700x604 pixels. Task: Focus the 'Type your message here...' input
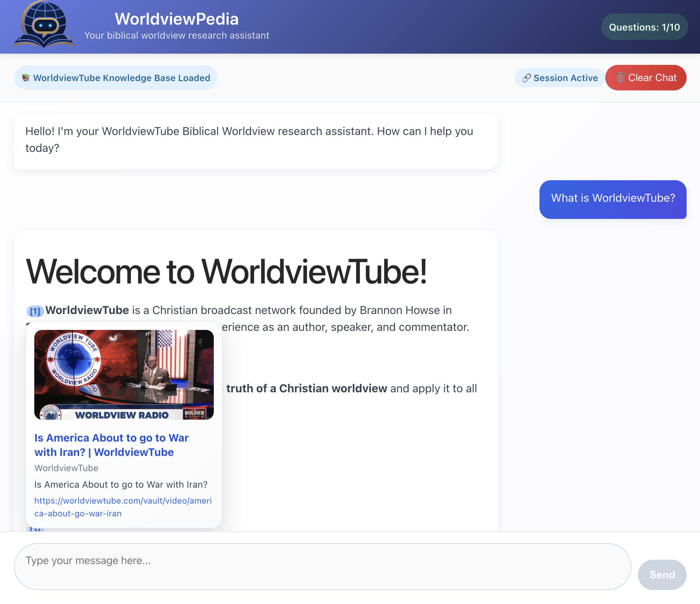(x=322, y=567)
